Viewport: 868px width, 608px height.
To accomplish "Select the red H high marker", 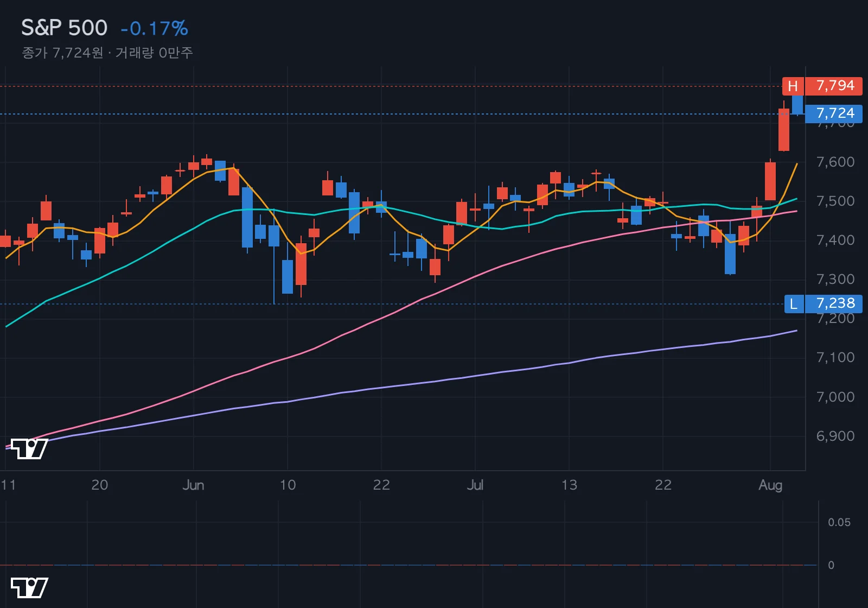I will point(793,86).
